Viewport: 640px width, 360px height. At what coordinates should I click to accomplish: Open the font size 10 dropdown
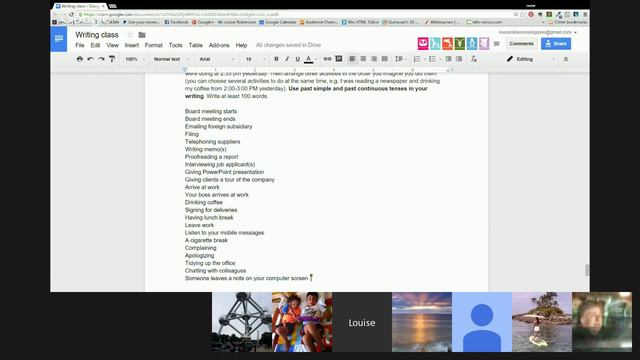(255, 59)
